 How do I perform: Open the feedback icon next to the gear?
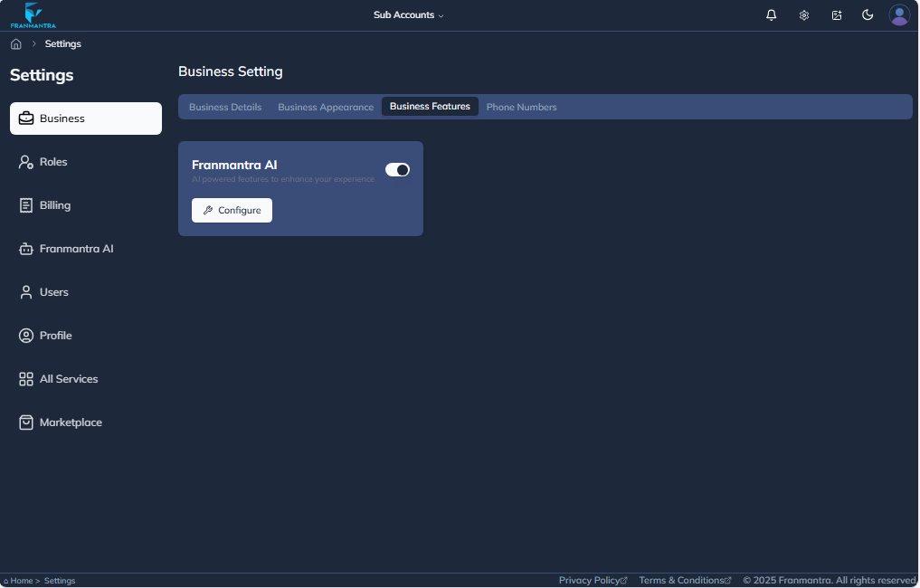click(836, 14)
